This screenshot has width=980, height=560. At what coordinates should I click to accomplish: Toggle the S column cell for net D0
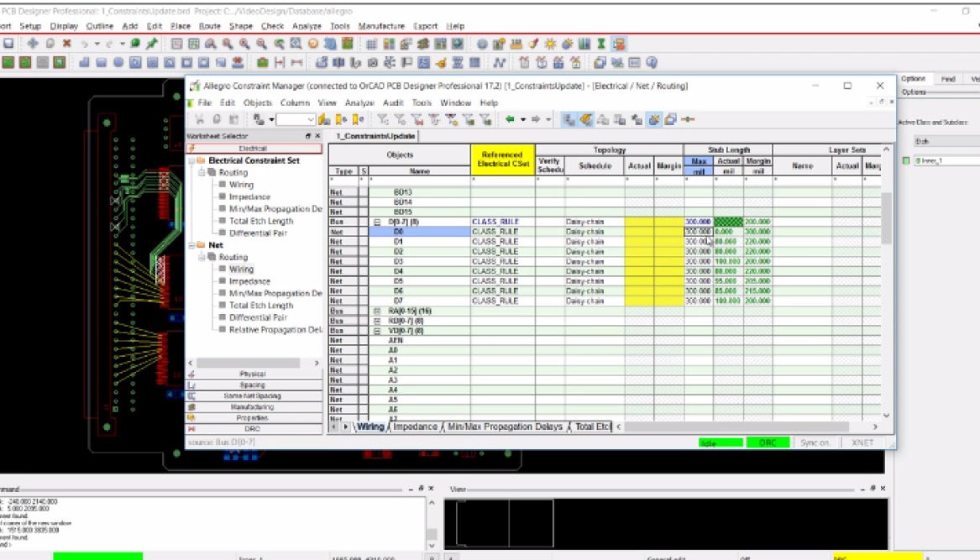pos(363,231)
